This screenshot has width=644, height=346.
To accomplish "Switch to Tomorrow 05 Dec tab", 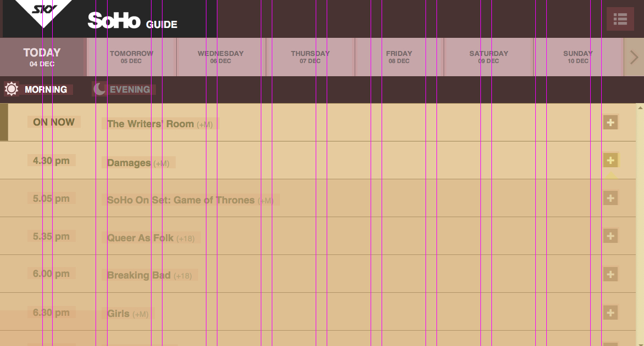I will [131, 57].
